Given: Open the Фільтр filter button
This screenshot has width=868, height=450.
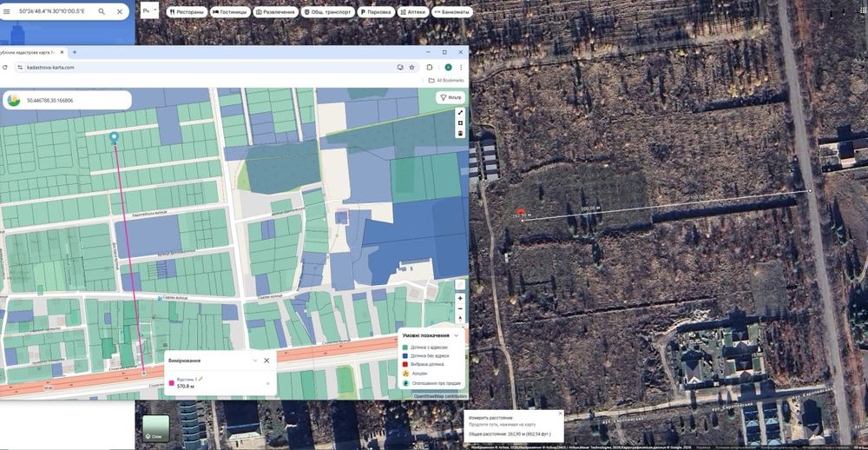Looking at the screenshot, I should tap(450, 97).
